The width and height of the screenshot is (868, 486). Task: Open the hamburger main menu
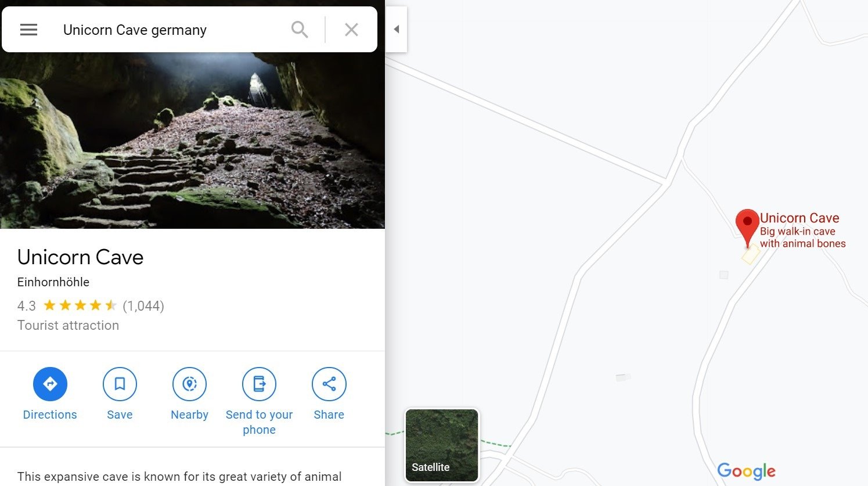pyautogui.click(x=28, y=30)
